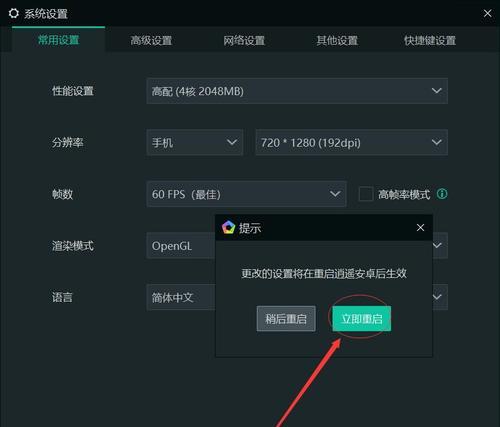The height and width of the screenshot is (427, 500).
Task: Open the 720 * 1280 (192dpi) resolution dropdown
Action: [351, 143]
